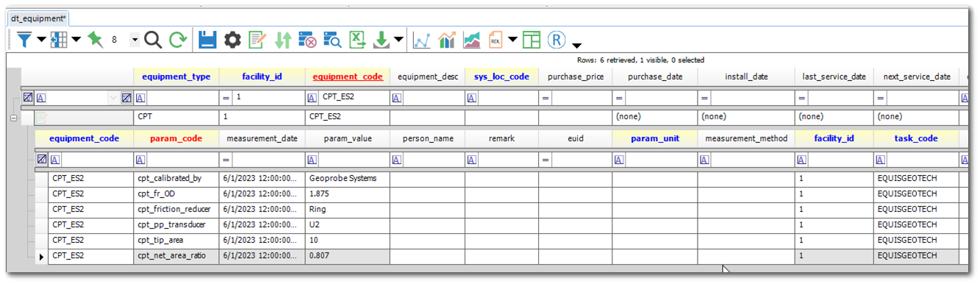Viewport: 980px width, 284px height.
Task: Click the magnifying glass search icon
Action: point(153,40)
